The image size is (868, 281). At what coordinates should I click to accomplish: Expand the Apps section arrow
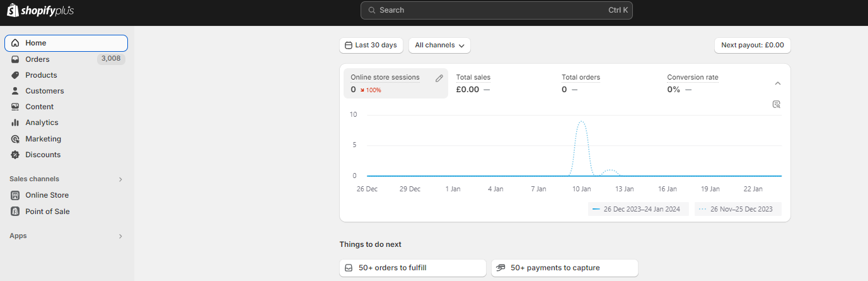pos(120,236)
